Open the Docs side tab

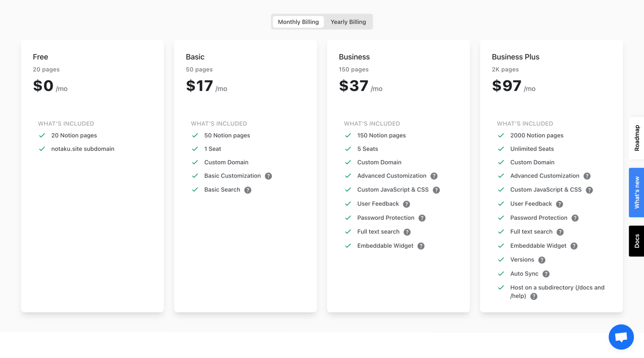[636, 241]
